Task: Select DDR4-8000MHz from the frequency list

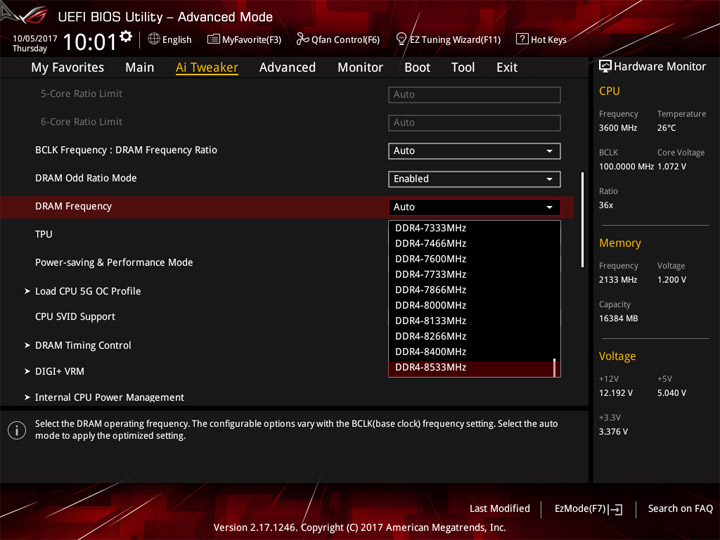Action: click(x=430, y=305)
